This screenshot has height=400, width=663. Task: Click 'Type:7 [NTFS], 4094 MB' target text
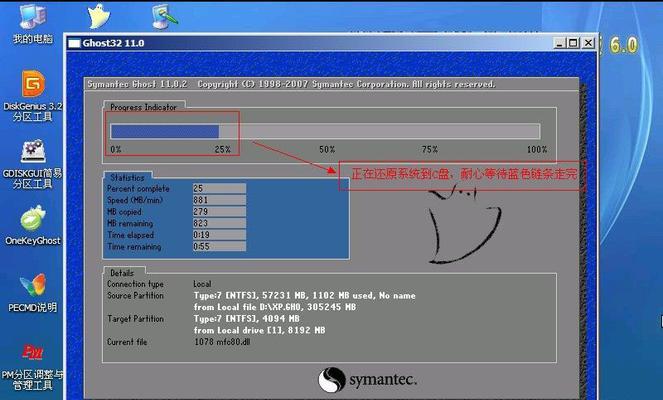coord(247,318)
